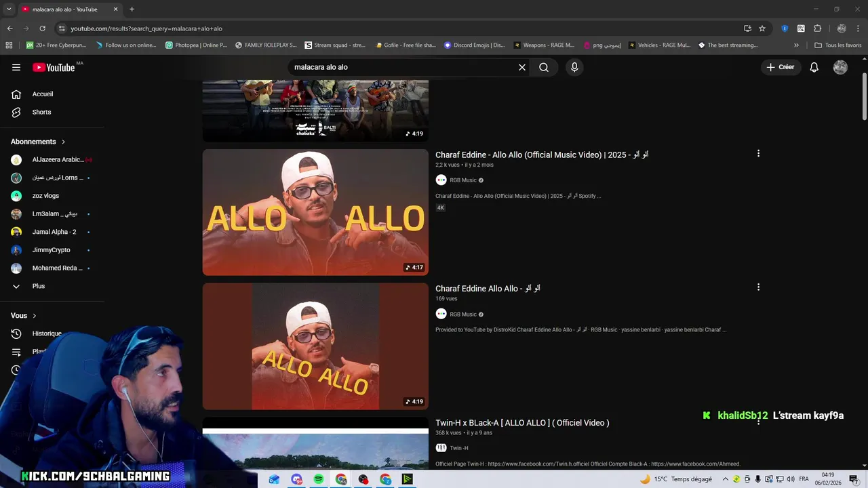Image resolution: width=868 pixels, height=488 pixels.
Task: Click the title Charaf Eddine - Allo Allo (Official Music Video)
Action: click(542, 155)
